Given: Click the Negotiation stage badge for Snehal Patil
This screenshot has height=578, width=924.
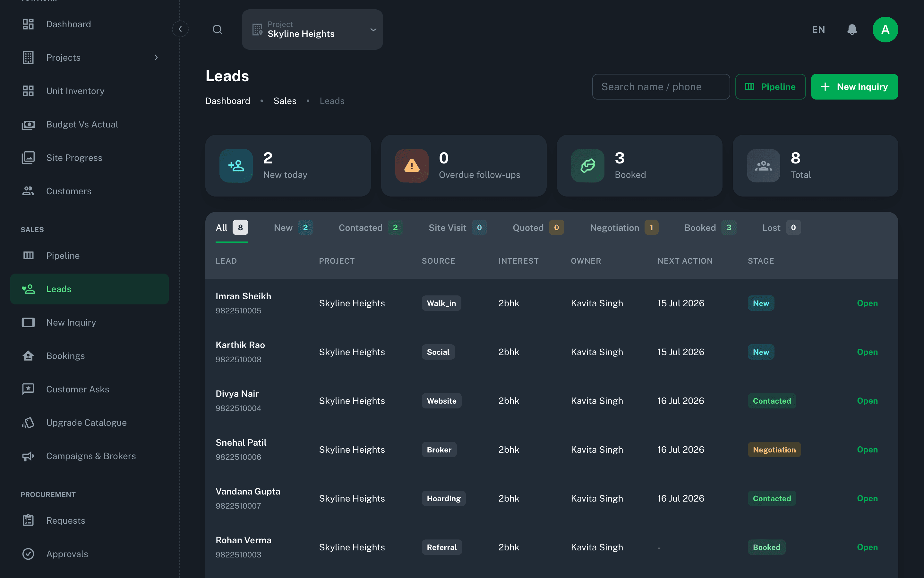Looking at the screenshot, I should (774, 450).
